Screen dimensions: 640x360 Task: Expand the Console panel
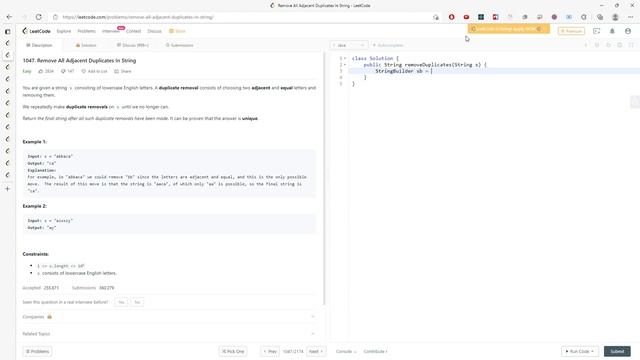coord(346,351)
